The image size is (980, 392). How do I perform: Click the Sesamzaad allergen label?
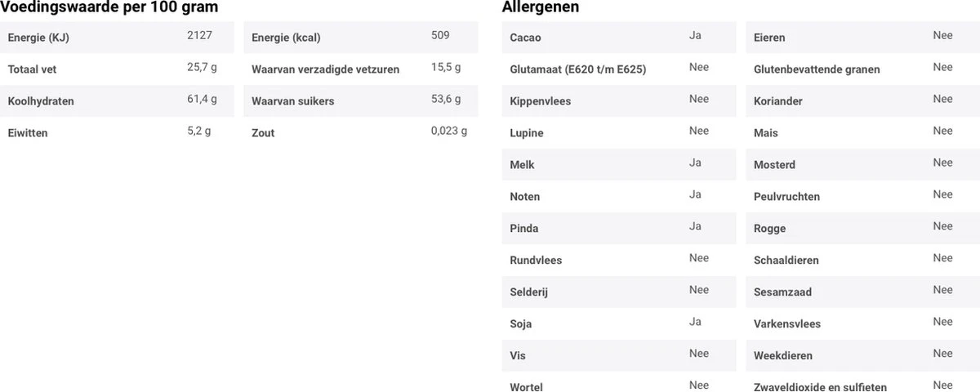tap(782, 292)
